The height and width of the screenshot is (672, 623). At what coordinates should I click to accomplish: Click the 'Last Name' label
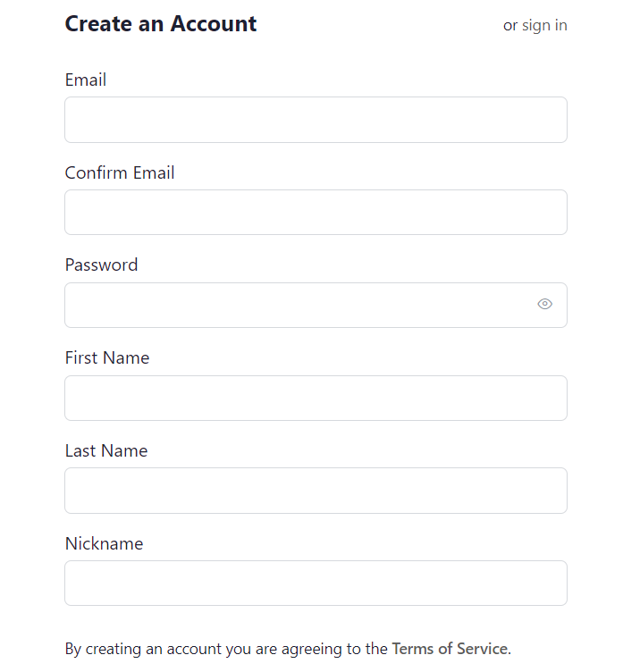[106, 451]
